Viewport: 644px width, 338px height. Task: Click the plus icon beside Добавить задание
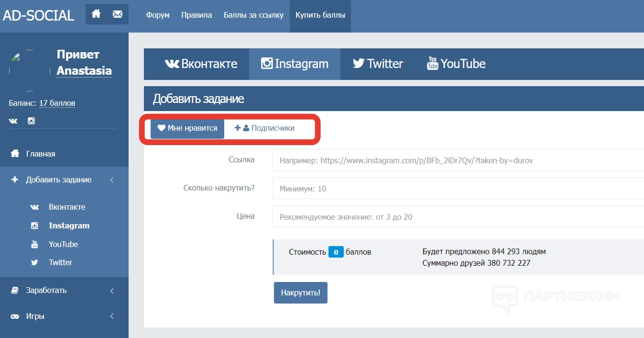tap(15, 180)
